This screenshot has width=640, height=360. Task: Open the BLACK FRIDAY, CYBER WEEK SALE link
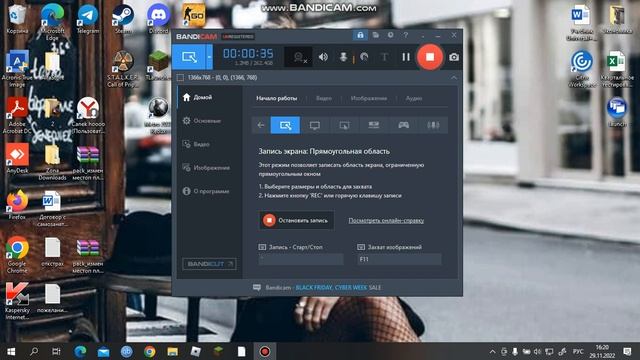(338, 287)
